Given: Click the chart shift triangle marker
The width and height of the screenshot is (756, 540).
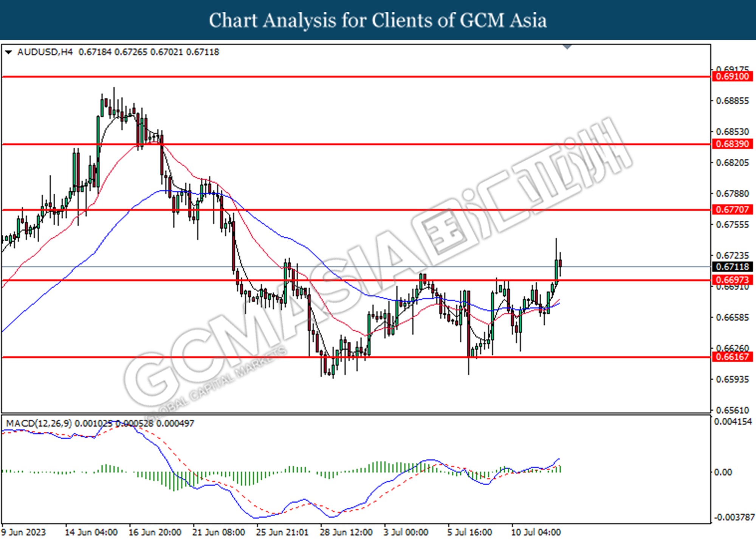Looking at the screenshot, I should [567, 47].
